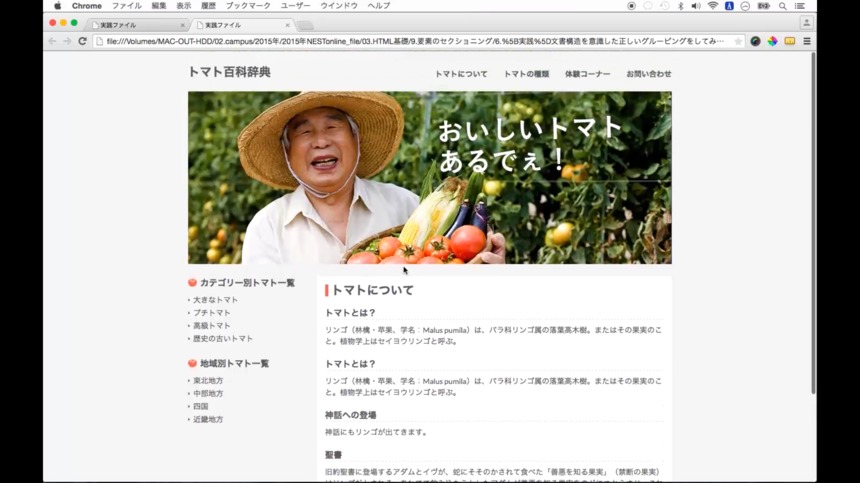
Task: Close the first 実践ファイル tab
Action: click(183, 25)
